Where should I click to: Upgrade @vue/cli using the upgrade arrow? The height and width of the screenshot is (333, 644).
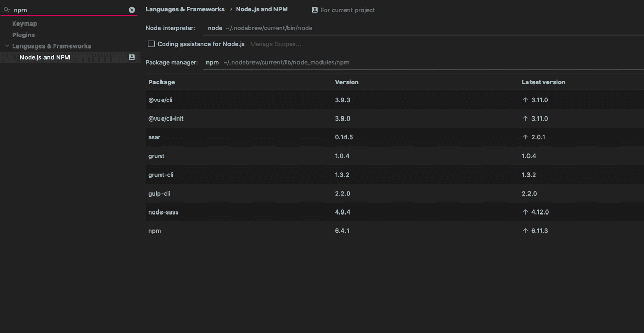tap(525, 100)
